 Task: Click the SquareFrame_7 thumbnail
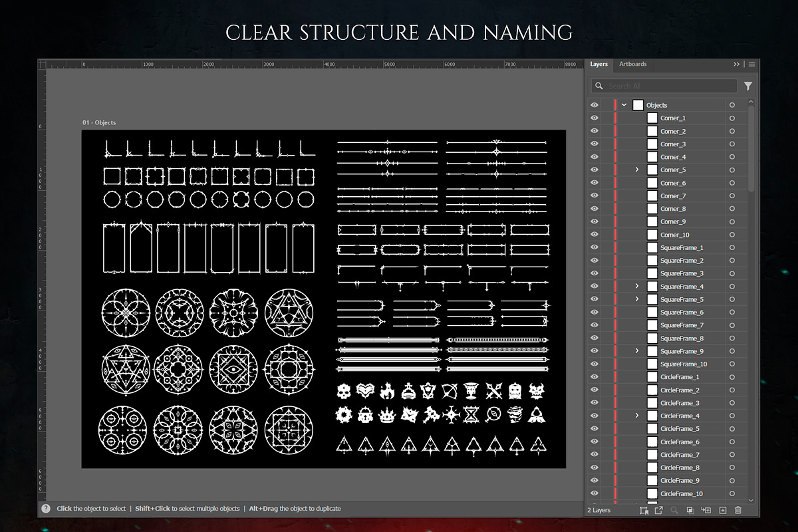pyautogui.click(x=652, y=325)
